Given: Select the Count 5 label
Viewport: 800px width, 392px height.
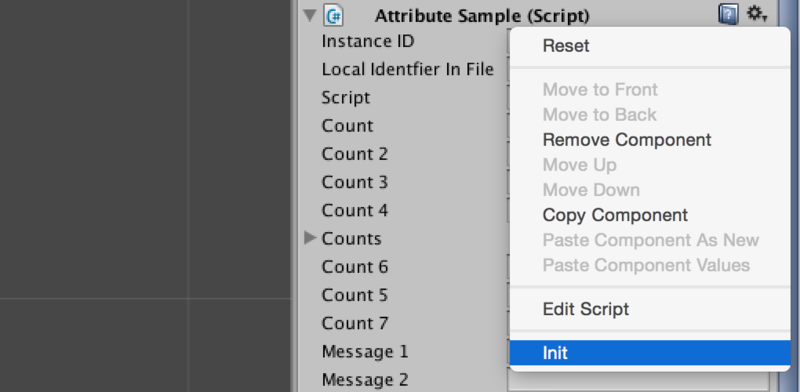Looking at the screenshot, I should click(355, 295).
